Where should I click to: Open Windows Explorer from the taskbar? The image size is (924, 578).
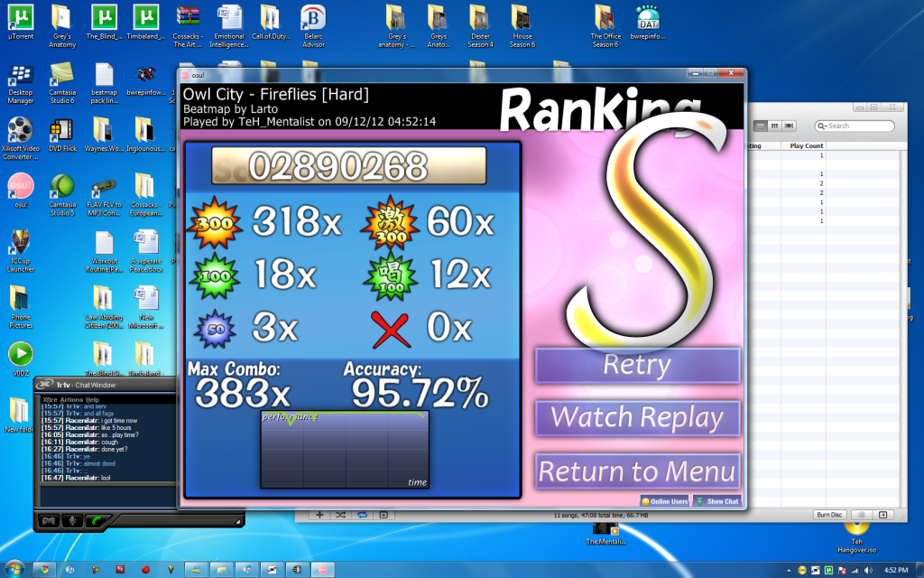click(x=222, y=570)
